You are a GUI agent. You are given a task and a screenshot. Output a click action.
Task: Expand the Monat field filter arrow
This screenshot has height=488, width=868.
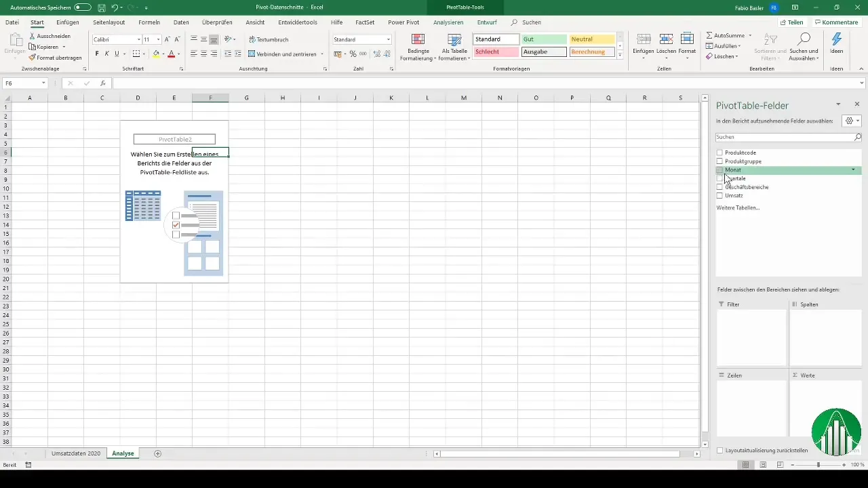[x=853, y=170]
